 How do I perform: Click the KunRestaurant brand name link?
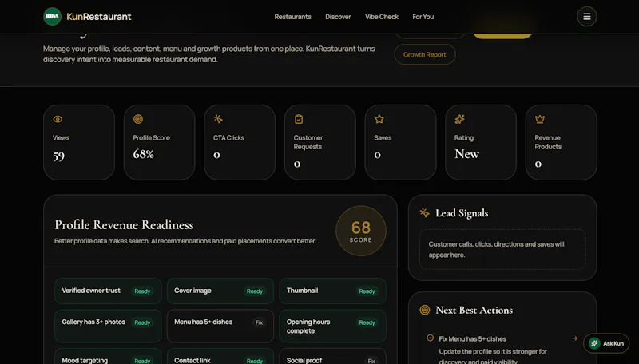pos(98,17)
